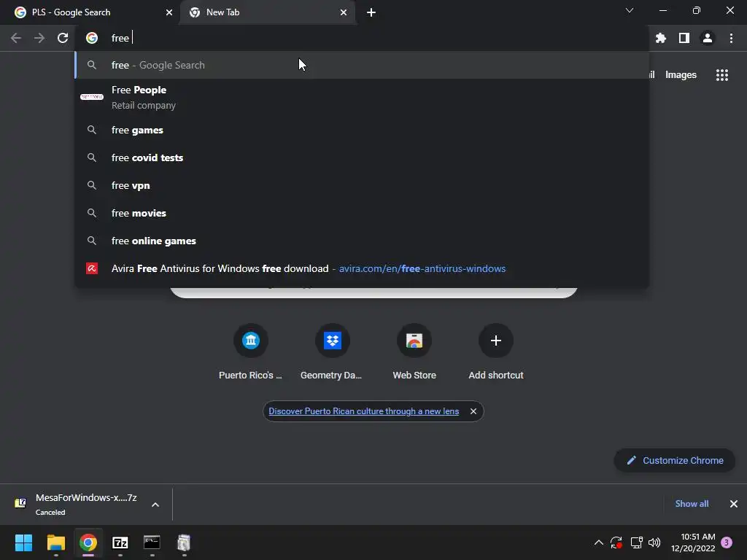Viewport: 747px width, 560px height.
Task: Click the Avira red logo icon
Action: 92,268
